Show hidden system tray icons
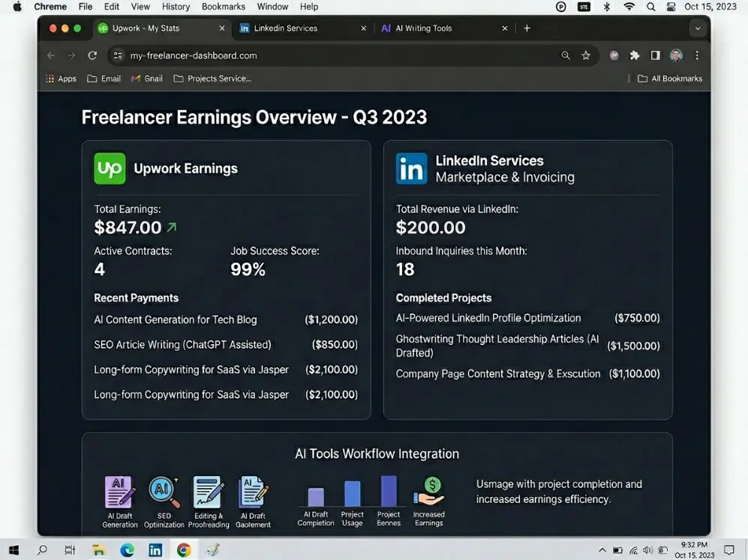This screenshot has width=748, height=560. (602, 550)
